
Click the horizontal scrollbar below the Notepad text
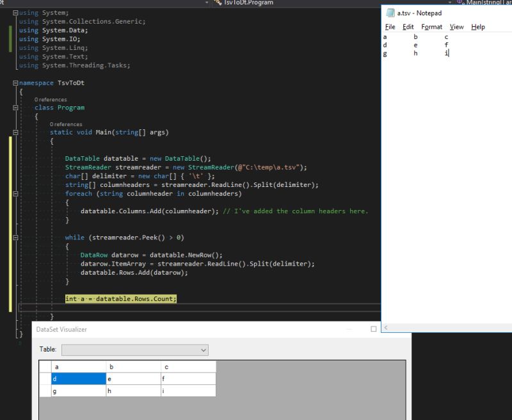pyautogui.click(x=448, y=328)
